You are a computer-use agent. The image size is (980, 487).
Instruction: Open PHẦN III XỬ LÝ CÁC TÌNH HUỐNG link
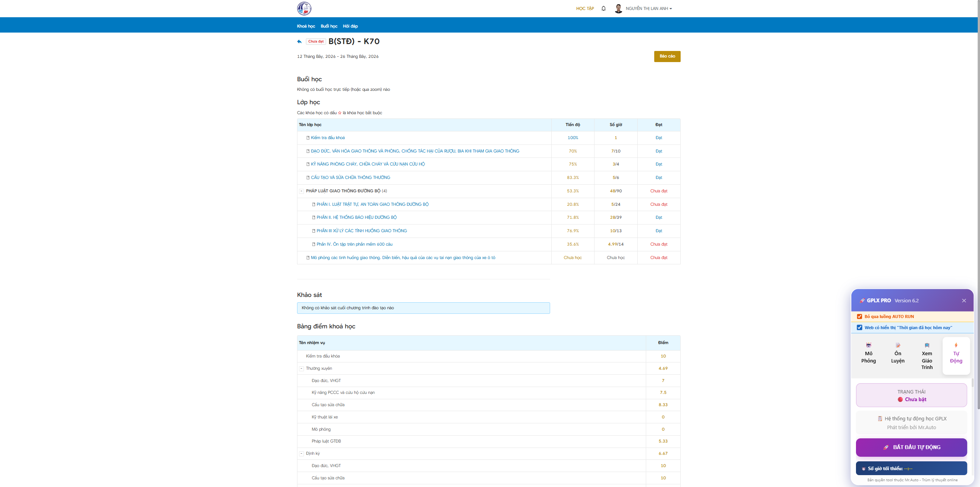362,231
